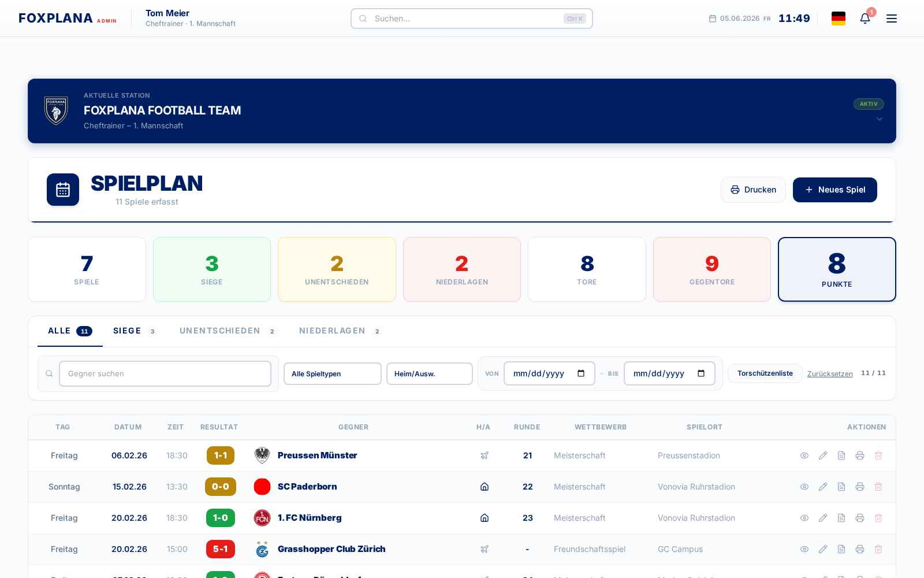
Task: Click the SIEGE stat card
Action: coord(212,269)
